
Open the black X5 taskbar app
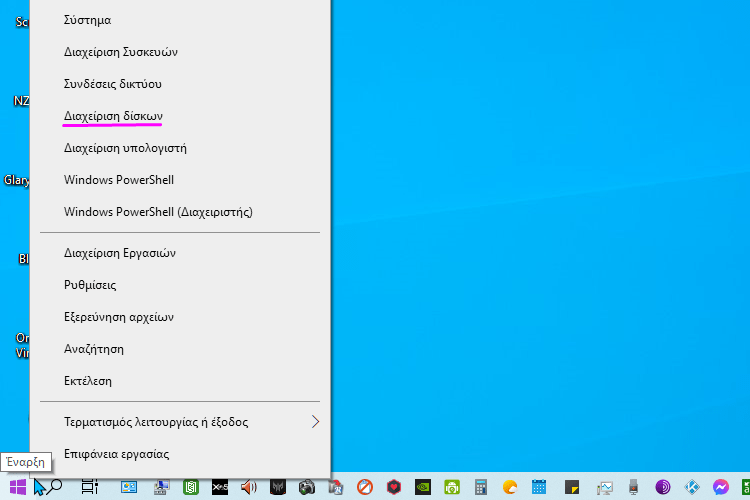[220, 487]
